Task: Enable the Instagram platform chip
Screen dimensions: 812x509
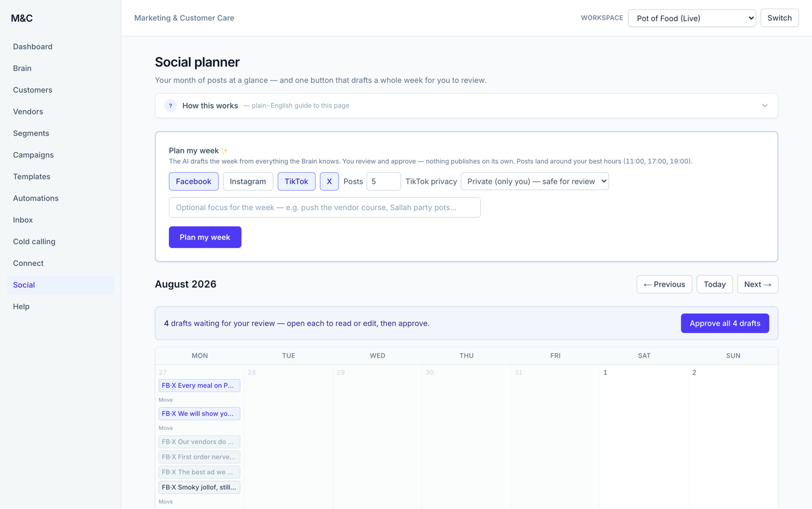Action: point(248,181)
